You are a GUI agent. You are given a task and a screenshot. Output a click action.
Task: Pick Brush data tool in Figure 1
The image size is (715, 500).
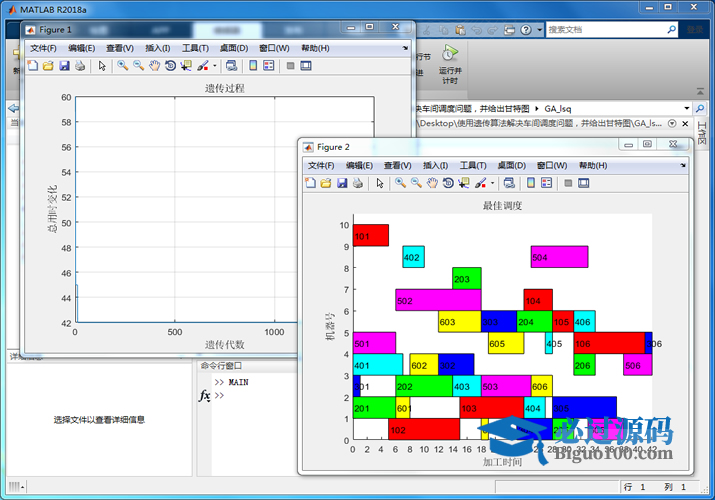[x=202, y=66]
